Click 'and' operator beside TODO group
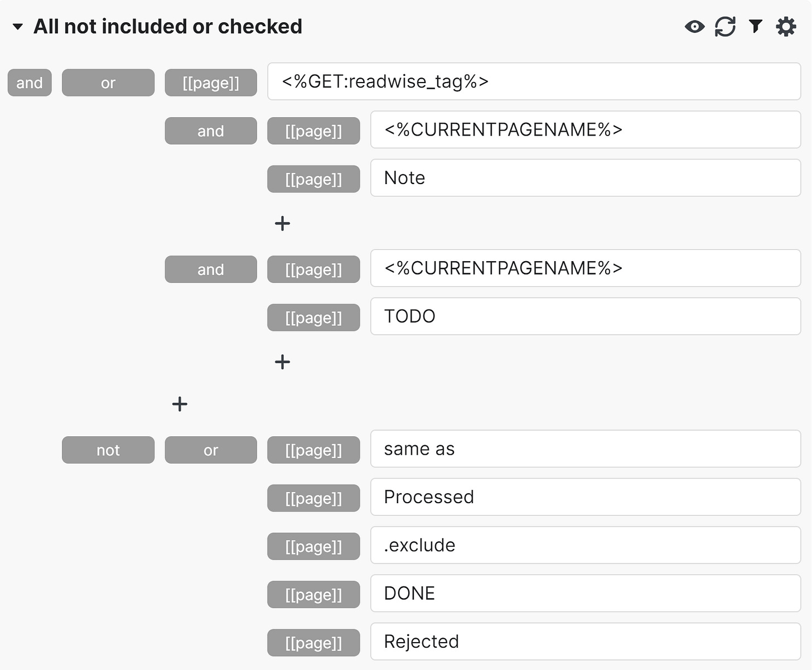Image resolution: width=812 pixels, height=670 pixels. click(211, 269)
